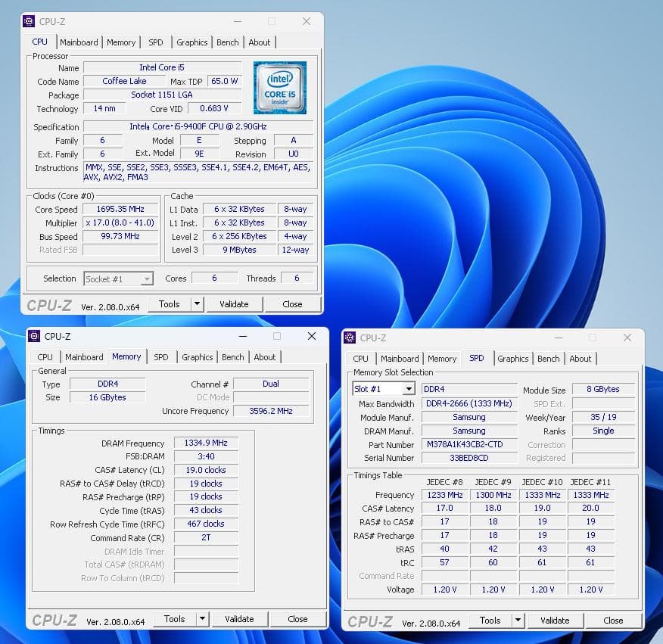Open the Graphics tab in SPD window
Image resolution: width=663 pixels, height=644 pixels.
(x=513, y=359)
